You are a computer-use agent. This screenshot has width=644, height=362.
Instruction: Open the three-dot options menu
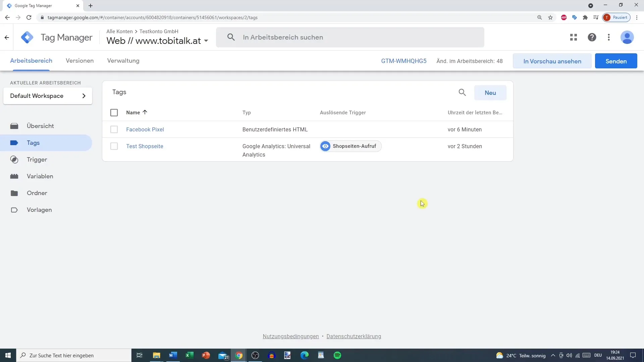point(609,37)
